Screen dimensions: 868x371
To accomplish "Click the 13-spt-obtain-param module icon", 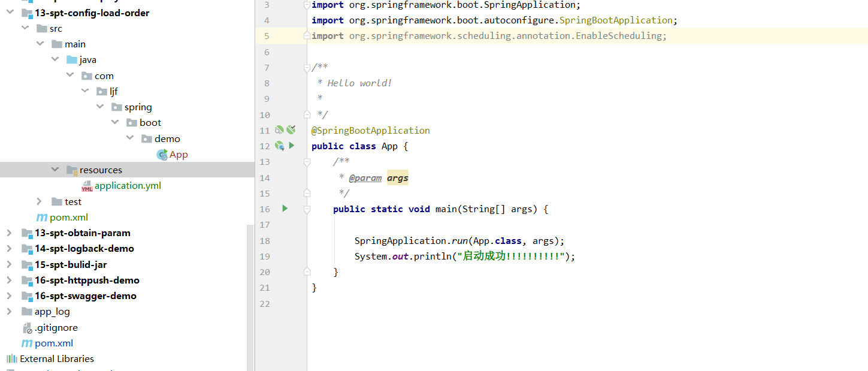I will [27, 233].
